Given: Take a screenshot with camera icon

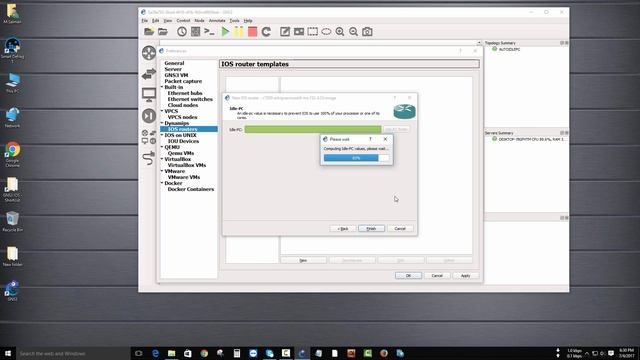Looking at the screenshot, I should click(367, 31).
